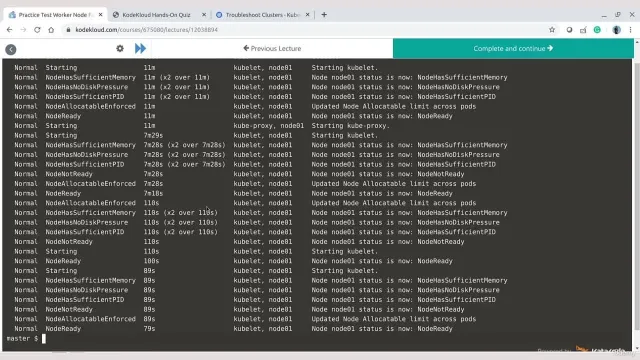Screen dimensions: 640x360
Task: Click the page vertical scrollbar
Action: (637, 196)
